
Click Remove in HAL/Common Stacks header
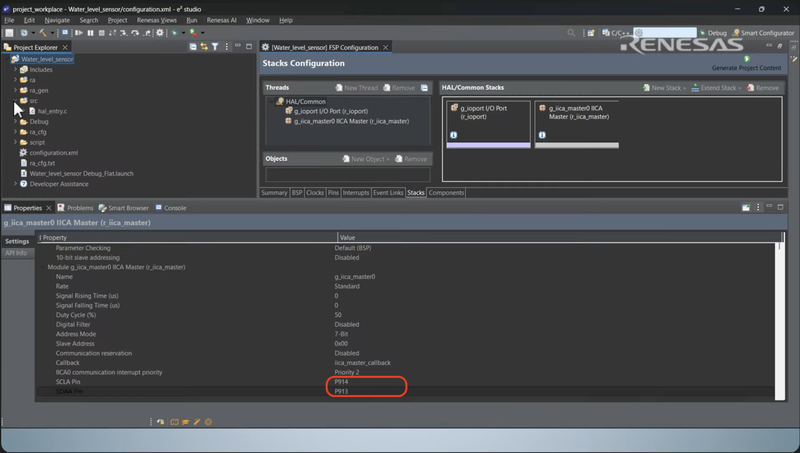pyautogui.click(x=763, y=88)
